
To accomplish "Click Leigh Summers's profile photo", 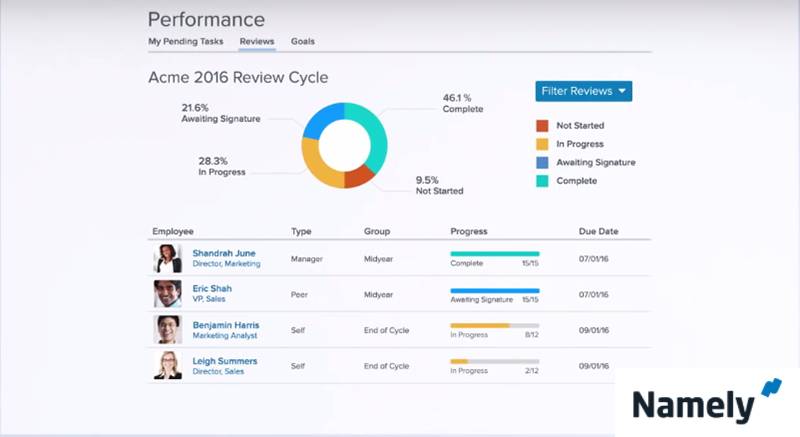I will (x=167, y=365).
